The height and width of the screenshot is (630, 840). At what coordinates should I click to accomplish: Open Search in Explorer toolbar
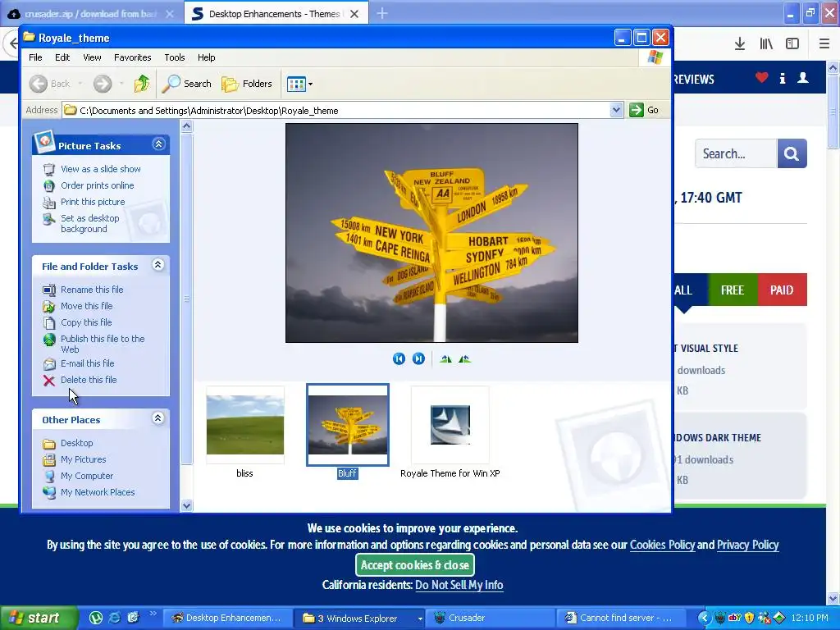(x=187, y=84)
